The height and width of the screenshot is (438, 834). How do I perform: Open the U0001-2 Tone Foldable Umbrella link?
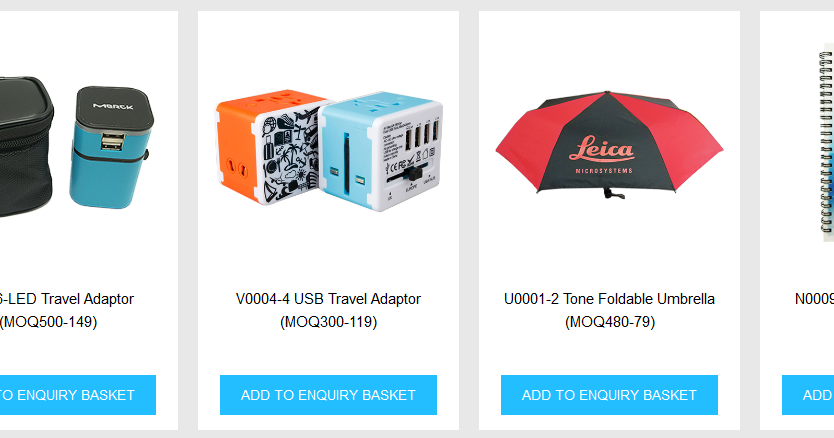(609, 299)
